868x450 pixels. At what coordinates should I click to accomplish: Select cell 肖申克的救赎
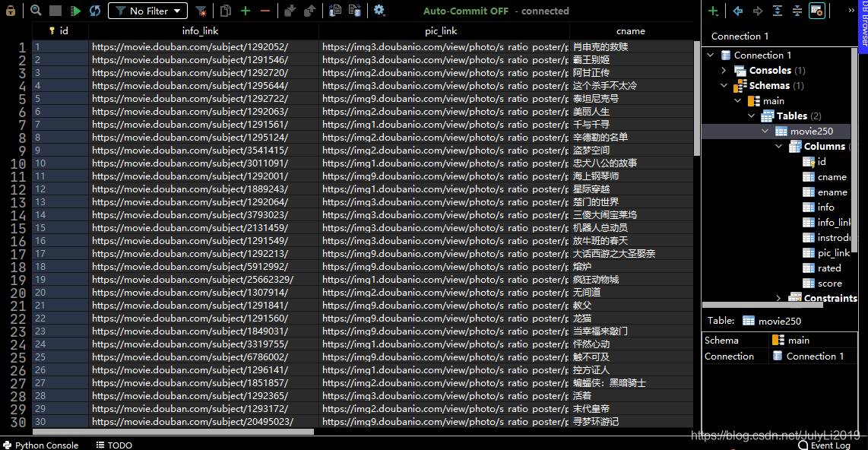click(631, 47)
